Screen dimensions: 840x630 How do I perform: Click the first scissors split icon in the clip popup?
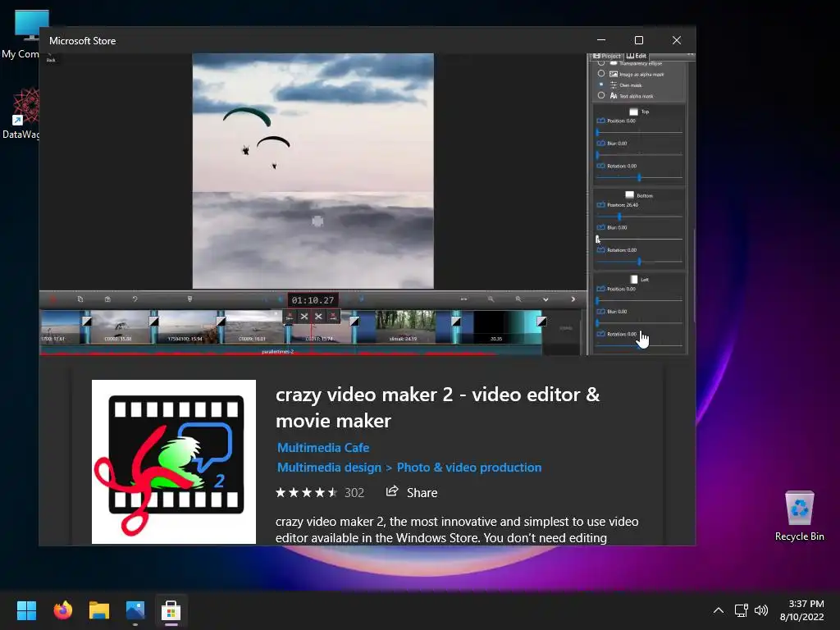point(304,317)
